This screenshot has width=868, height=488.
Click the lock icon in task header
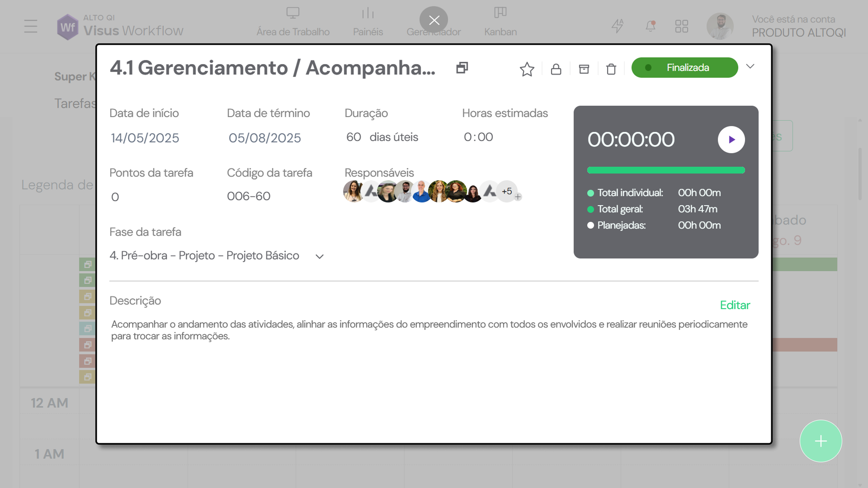[x=556, y=69]
